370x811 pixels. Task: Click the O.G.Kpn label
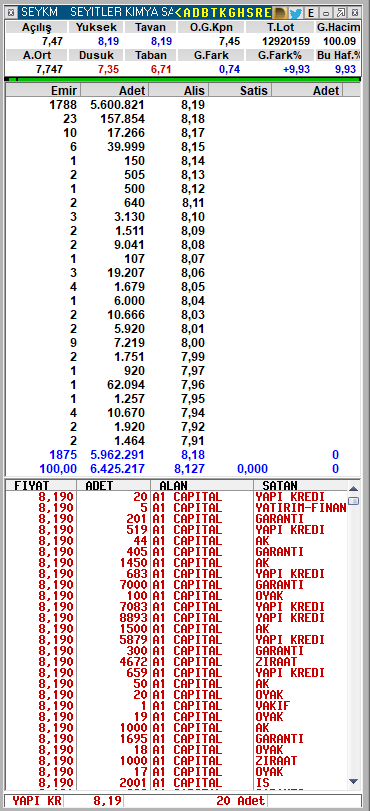(x=211, y=27)
